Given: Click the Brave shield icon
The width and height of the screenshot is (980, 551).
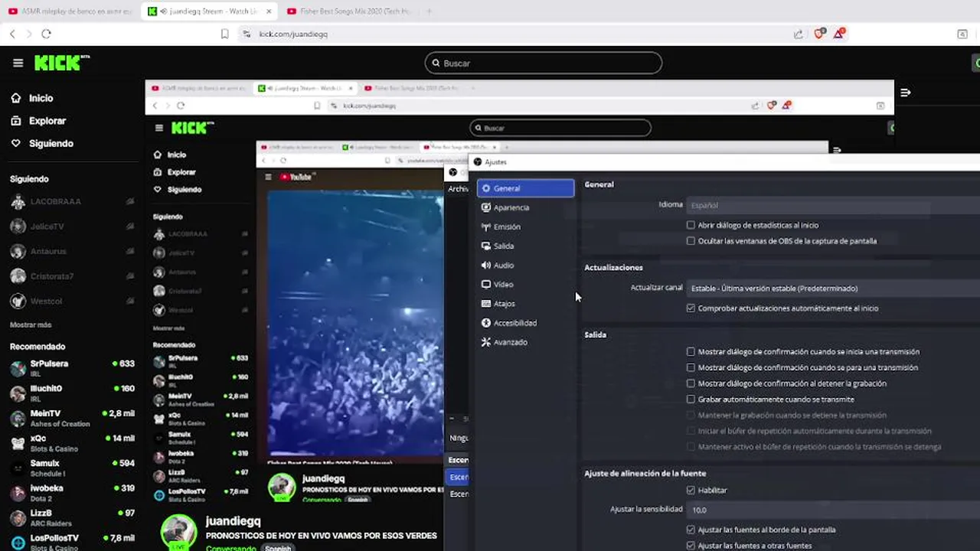Looking at the screenshot, I should (819, 34).
